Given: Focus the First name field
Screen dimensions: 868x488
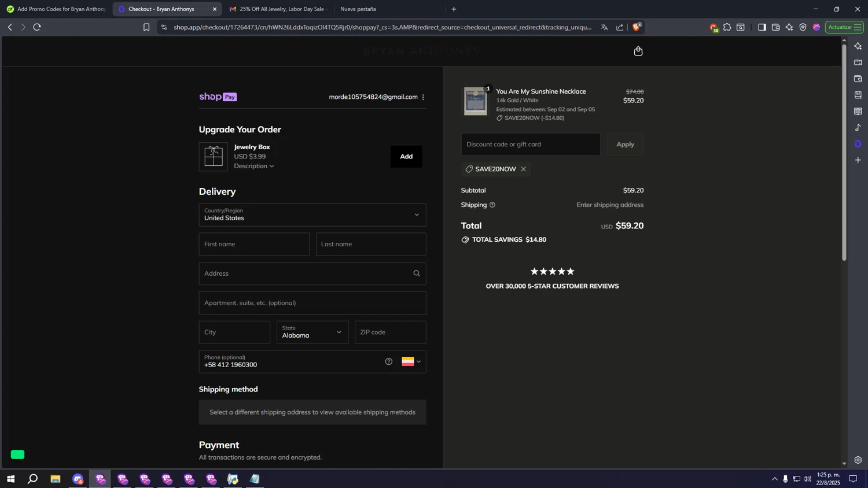Looking at the screenshot, I should tap(254, 244).
